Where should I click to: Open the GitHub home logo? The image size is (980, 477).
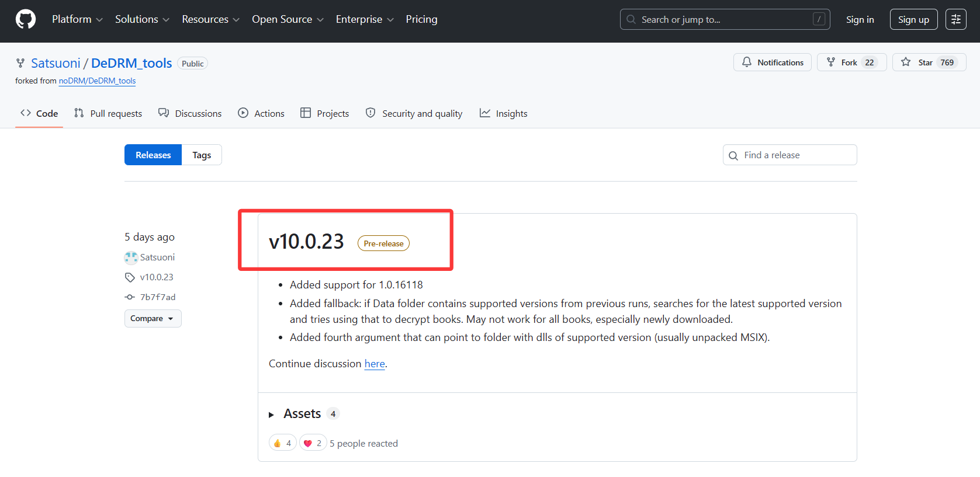point(26,19)
